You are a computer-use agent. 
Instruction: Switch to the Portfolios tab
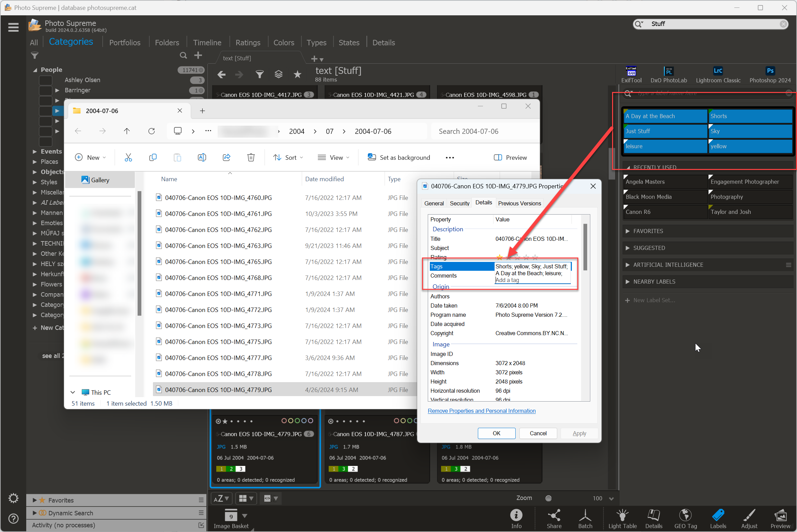click(125, 43)
